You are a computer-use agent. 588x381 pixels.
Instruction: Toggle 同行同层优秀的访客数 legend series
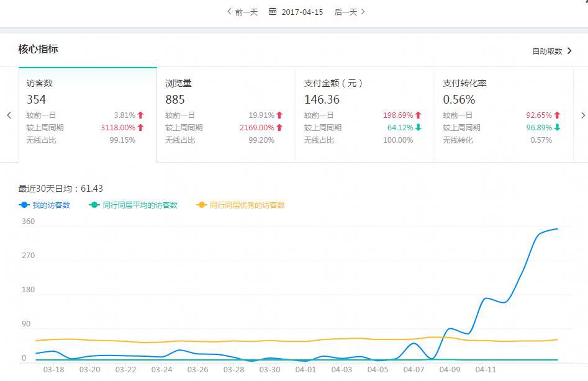(x=240, y=205)
